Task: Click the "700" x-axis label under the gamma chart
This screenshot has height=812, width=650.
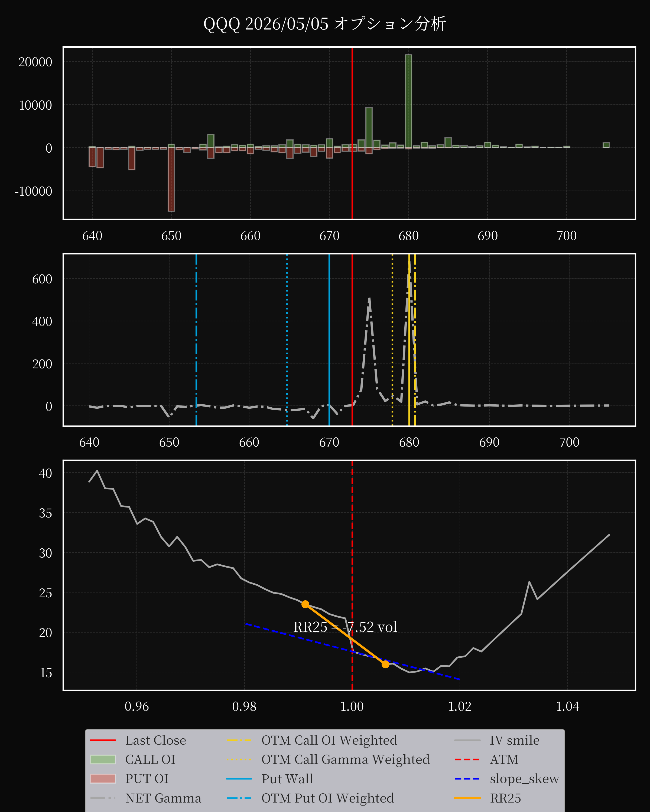Action: pyautogui.click(x=569, y=443)
